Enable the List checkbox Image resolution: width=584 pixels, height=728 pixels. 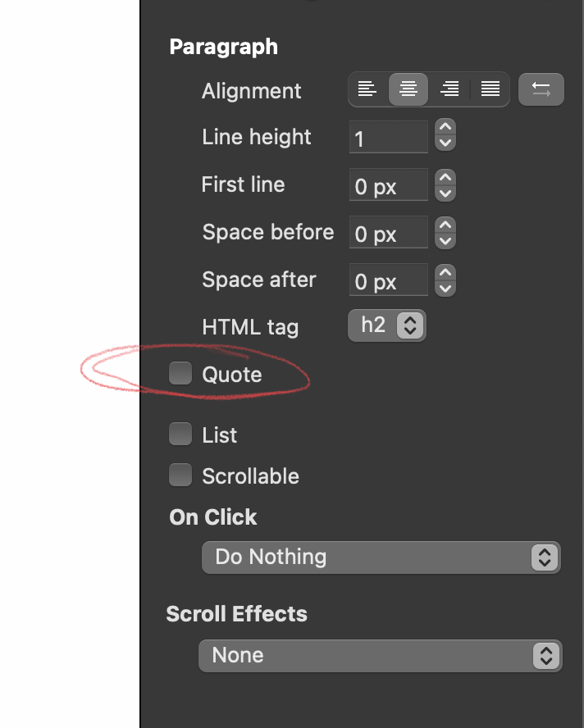click(180, 434)
